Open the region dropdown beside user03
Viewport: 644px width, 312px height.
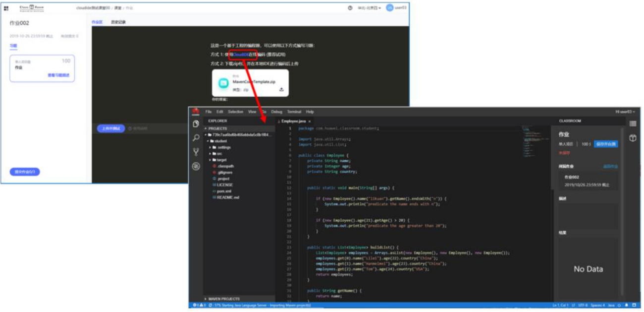(x=370, y=8)
